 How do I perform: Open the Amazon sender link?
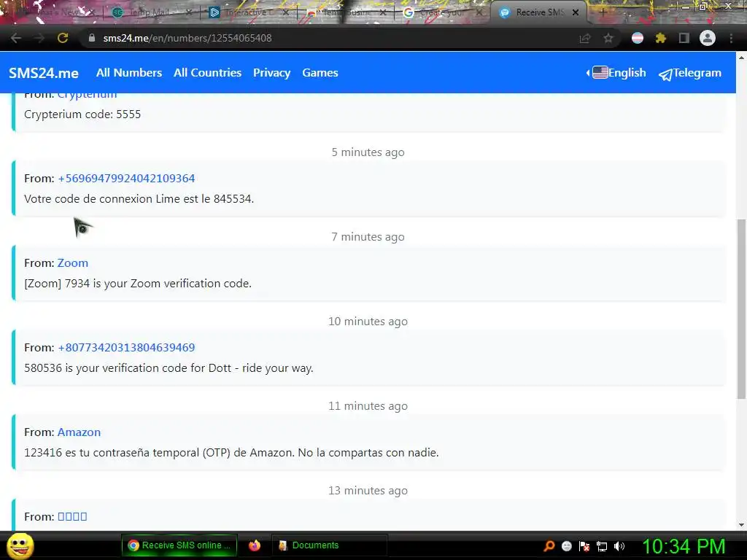tap(79, 432)
